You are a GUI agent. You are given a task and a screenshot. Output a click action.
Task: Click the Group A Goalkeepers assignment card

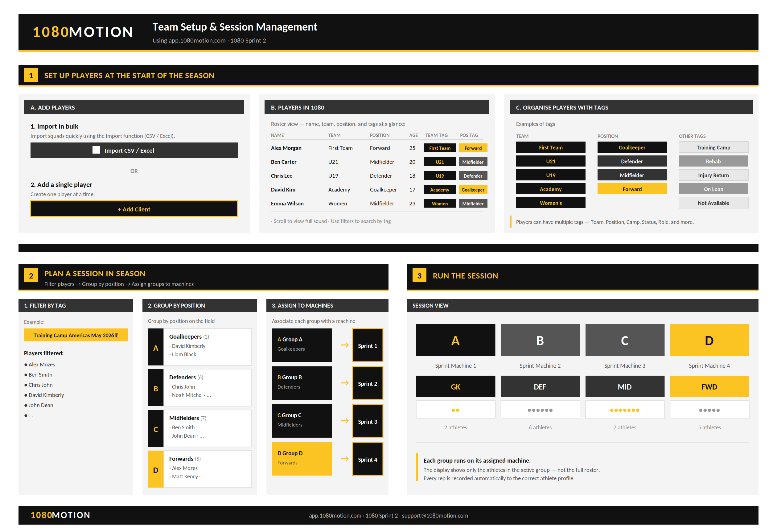[x=302, y=345]
